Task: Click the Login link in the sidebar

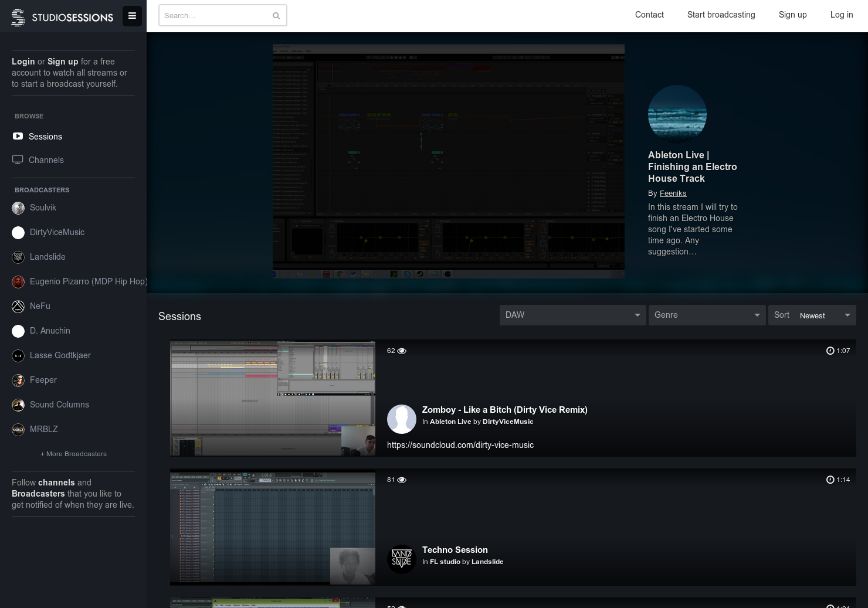Action: point(23,62)
